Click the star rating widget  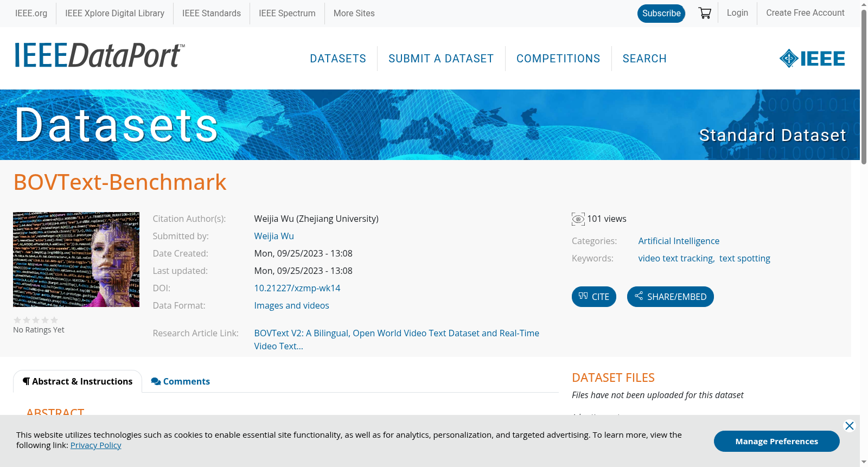(36, 320)
